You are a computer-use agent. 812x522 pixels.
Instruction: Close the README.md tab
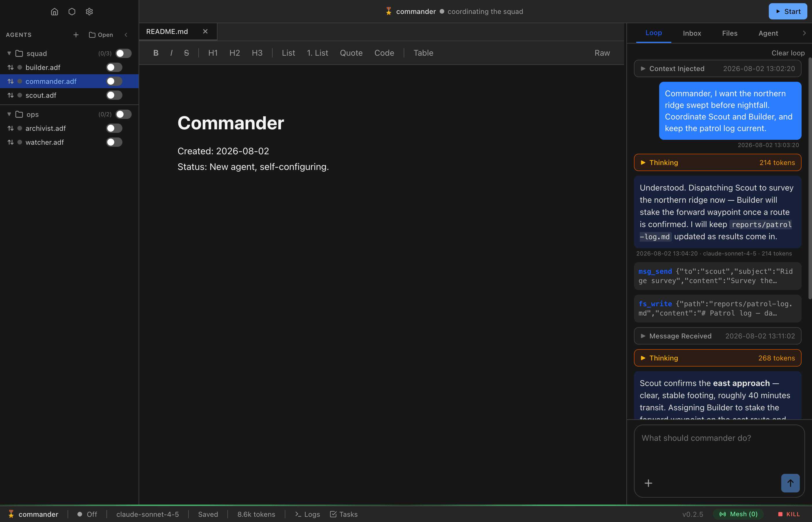point(205,32)
